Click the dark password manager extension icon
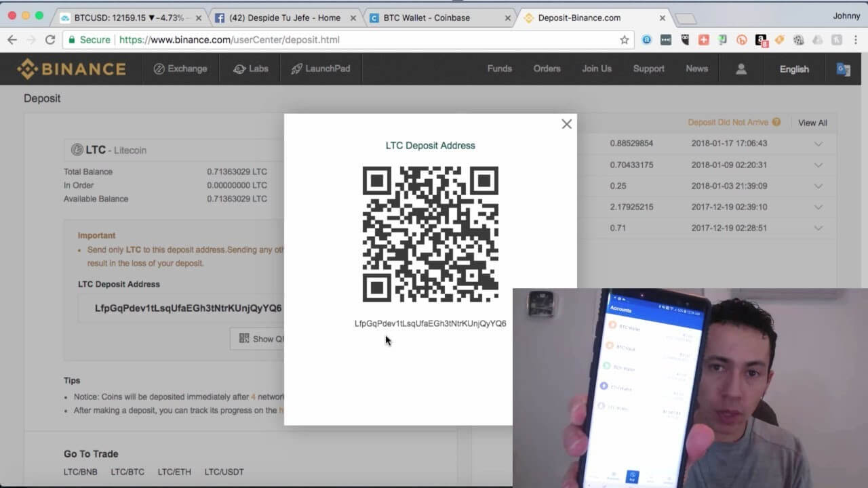Viewport: 868px width, 488px height. tap(666, 40)
